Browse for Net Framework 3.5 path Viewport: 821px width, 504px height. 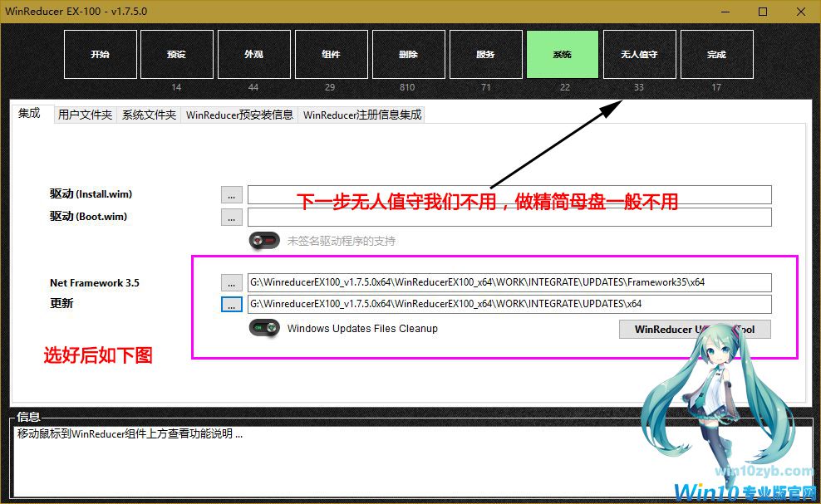[x=232, y=282]
